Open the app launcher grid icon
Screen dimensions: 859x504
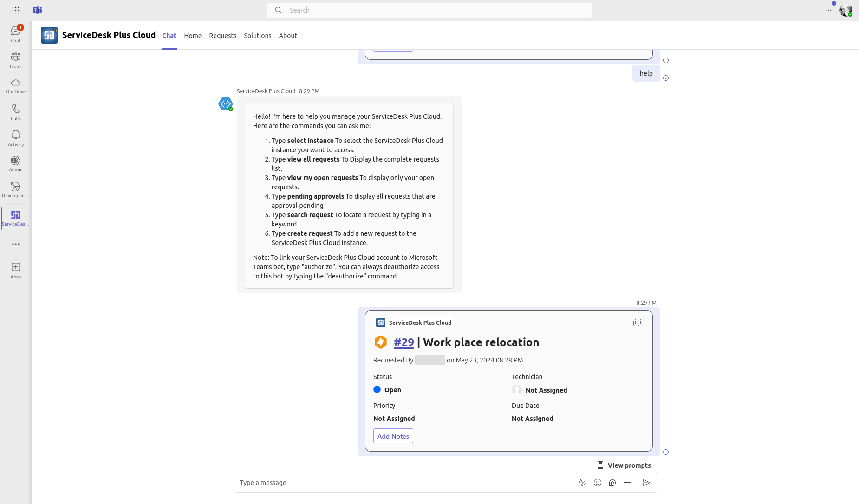coord(16,10)
